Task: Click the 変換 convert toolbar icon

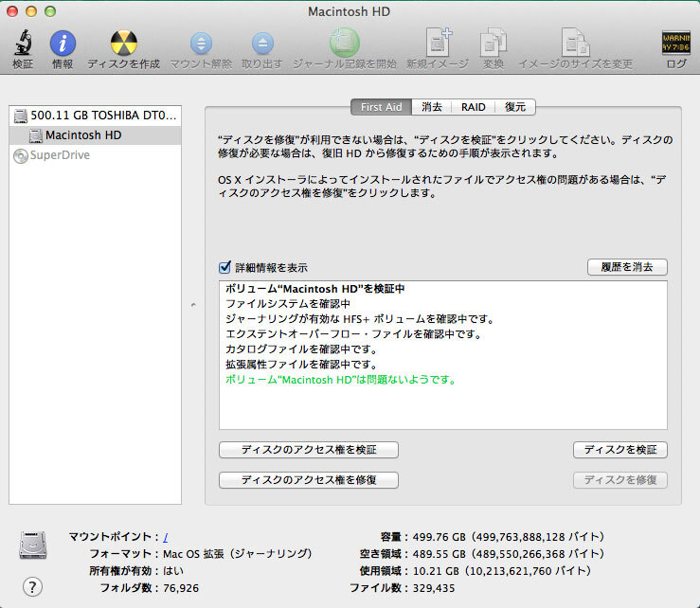Action: 494,43
